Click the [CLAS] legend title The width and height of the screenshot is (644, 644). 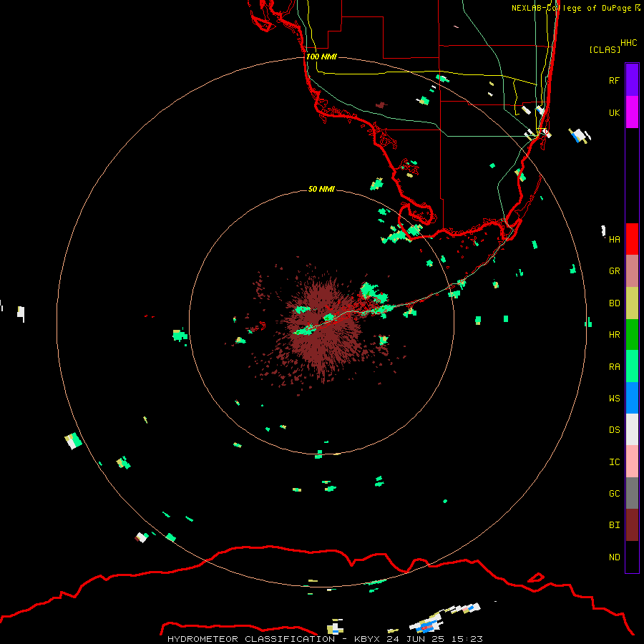point(605,49)
